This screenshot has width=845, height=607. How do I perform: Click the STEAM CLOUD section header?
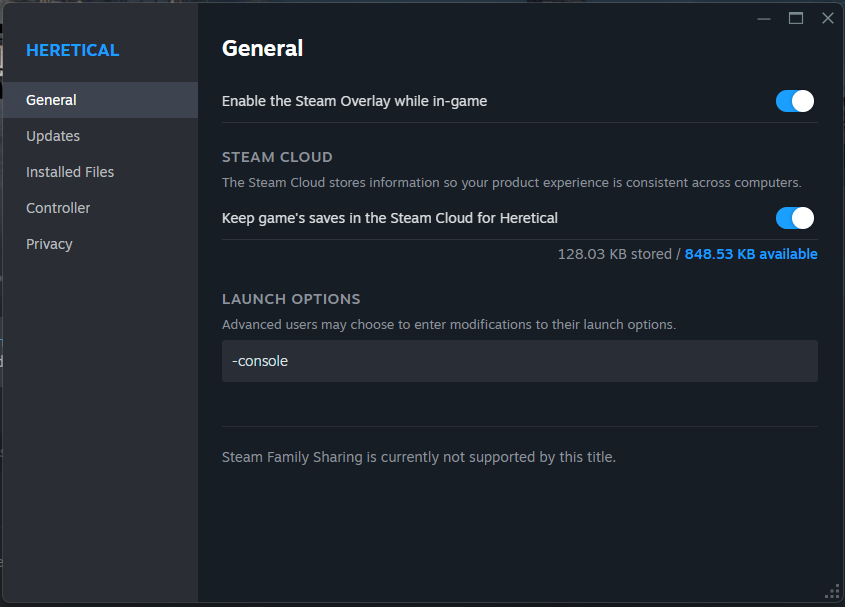tap(277, 157)
